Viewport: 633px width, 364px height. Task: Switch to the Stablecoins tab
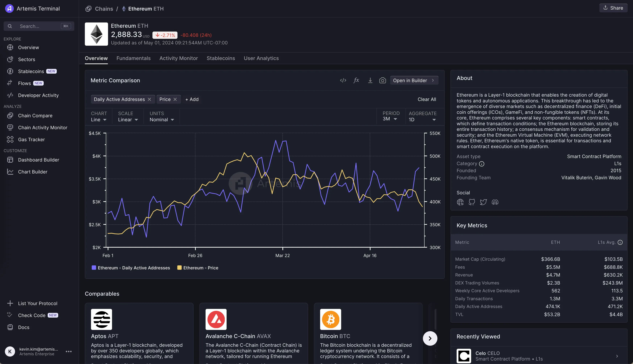pos(221,58)
